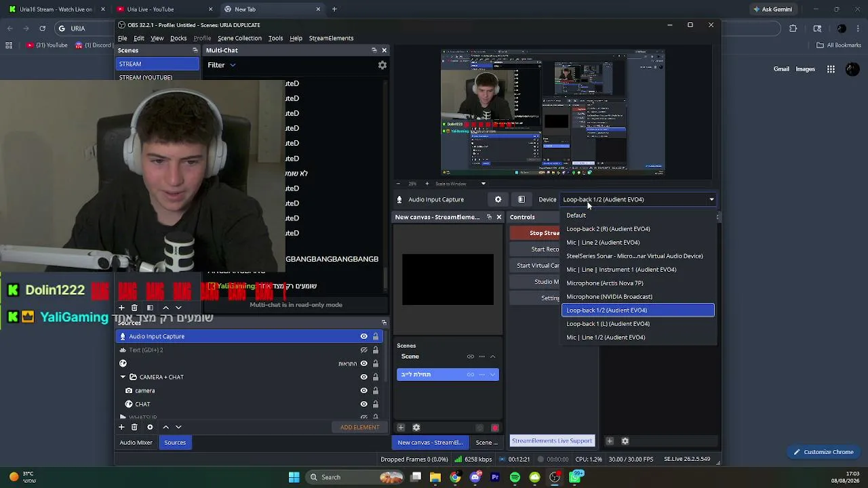
Task: Select the STREAM scene
Action: pos(157,64)
